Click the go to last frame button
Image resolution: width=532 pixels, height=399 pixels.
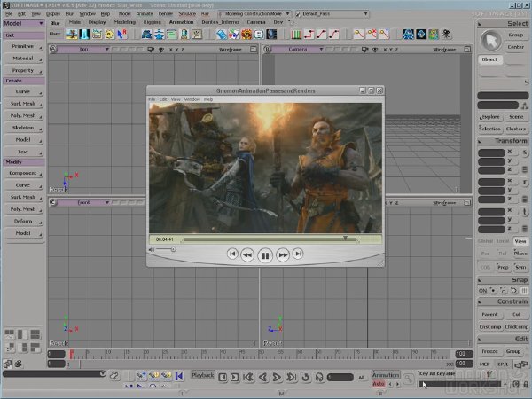pyautogui.click(x=292, y=377)
